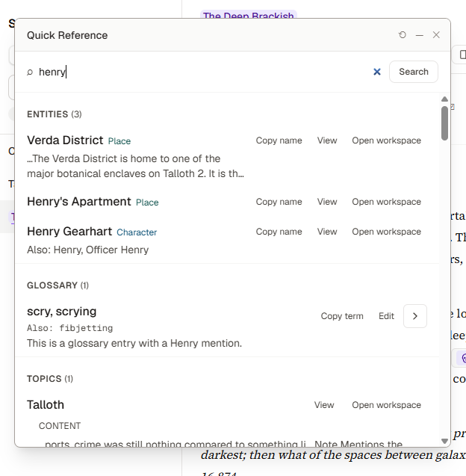
Task: Open workspace for Henry's Apartment
Action: point(386,202)
